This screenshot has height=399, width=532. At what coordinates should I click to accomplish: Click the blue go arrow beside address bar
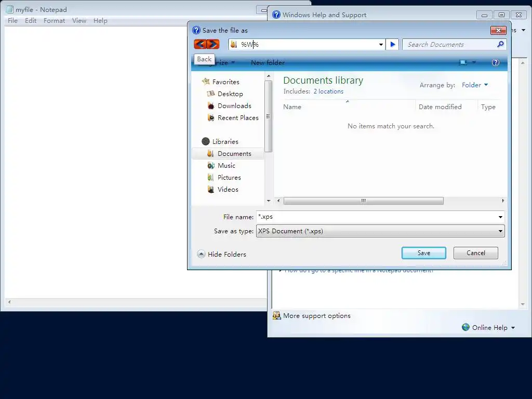click(x=393, y=45)
